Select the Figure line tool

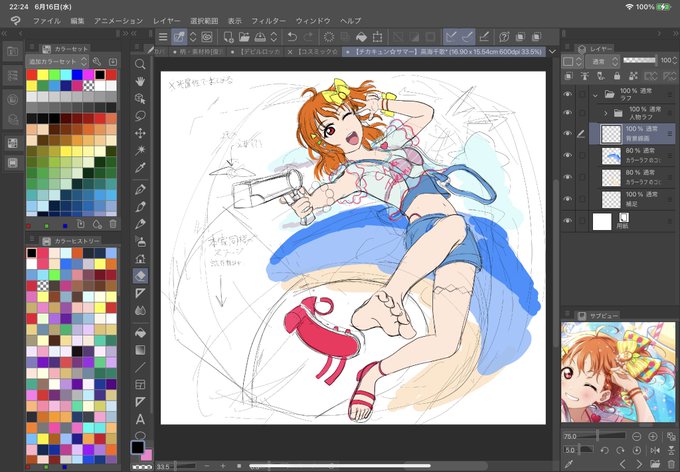(x=140, y=367)
